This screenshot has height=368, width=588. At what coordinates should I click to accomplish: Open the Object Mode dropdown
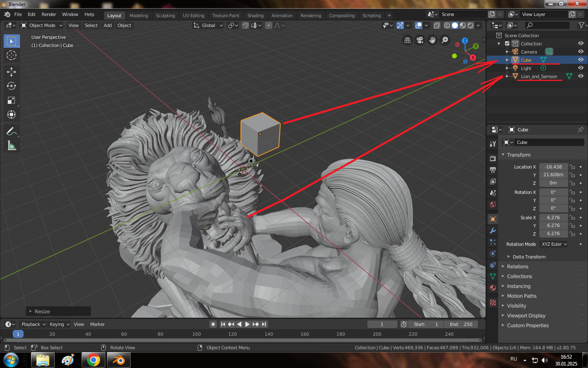42,25
